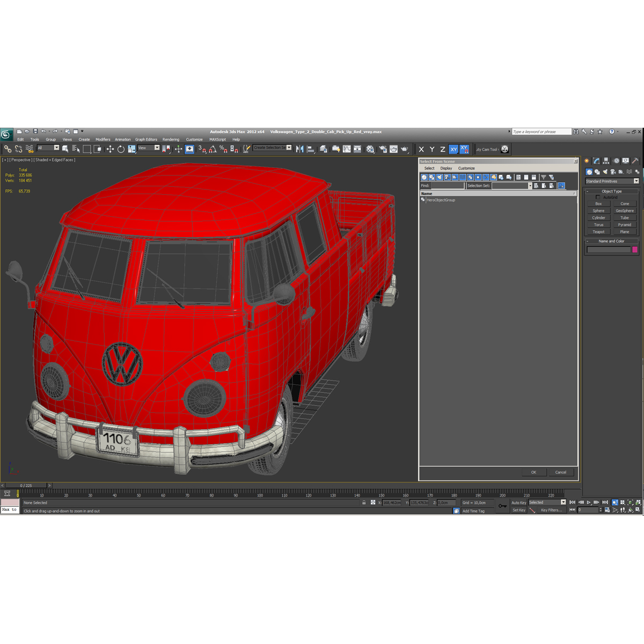Screen dimensions: 644x644
Task: Click the GeoSphere button
Action: point(625,211)
